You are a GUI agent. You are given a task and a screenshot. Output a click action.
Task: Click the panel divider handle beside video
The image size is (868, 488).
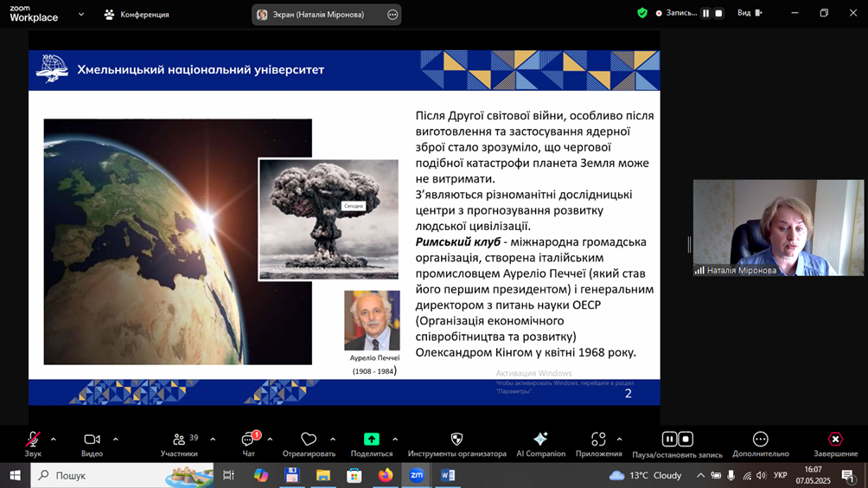click(689, 244)
